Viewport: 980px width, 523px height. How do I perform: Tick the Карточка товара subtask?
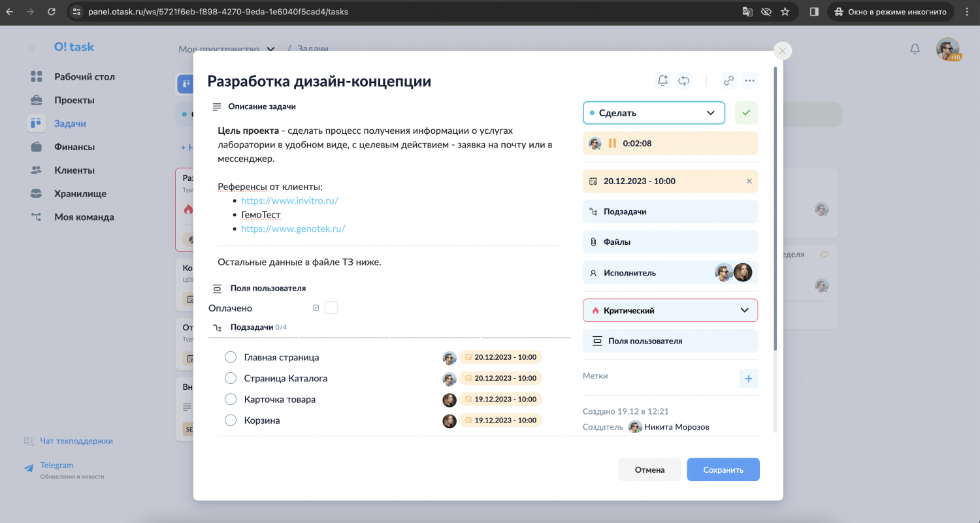click(x=231, y=399)
